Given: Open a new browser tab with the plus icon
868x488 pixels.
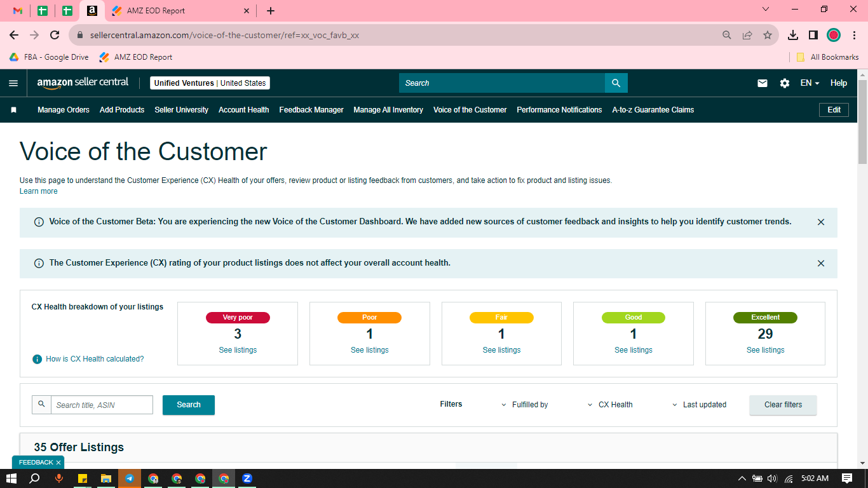Looking at the screenshot, I should tap(271, 11).
